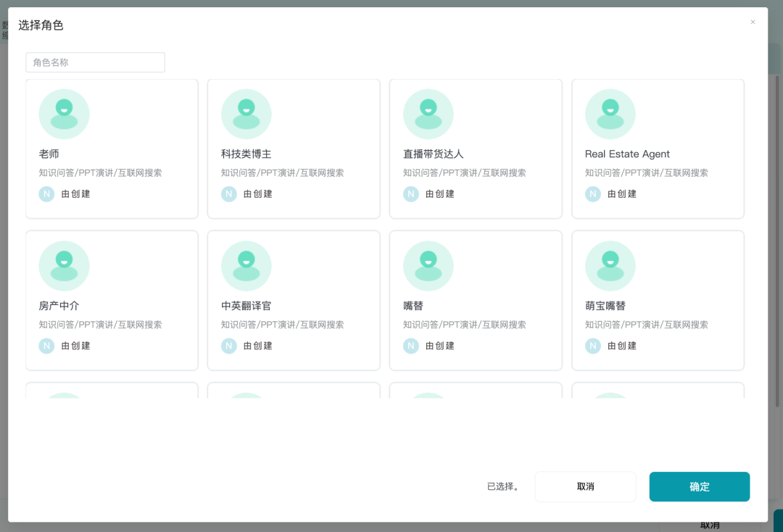
Task: Click the N creator badge on 老师 card
Action: point(46,194)
